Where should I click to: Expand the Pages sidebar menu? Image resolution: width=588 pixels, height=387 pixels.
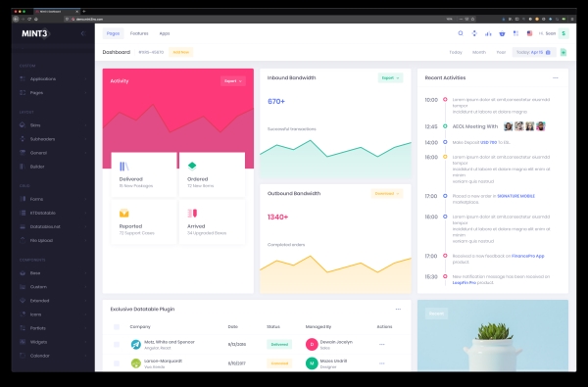coord(53,93)
